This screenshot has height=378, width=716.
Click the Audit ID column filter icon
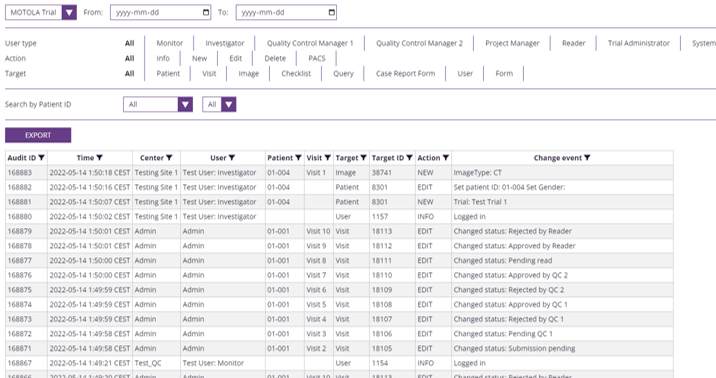42,158
